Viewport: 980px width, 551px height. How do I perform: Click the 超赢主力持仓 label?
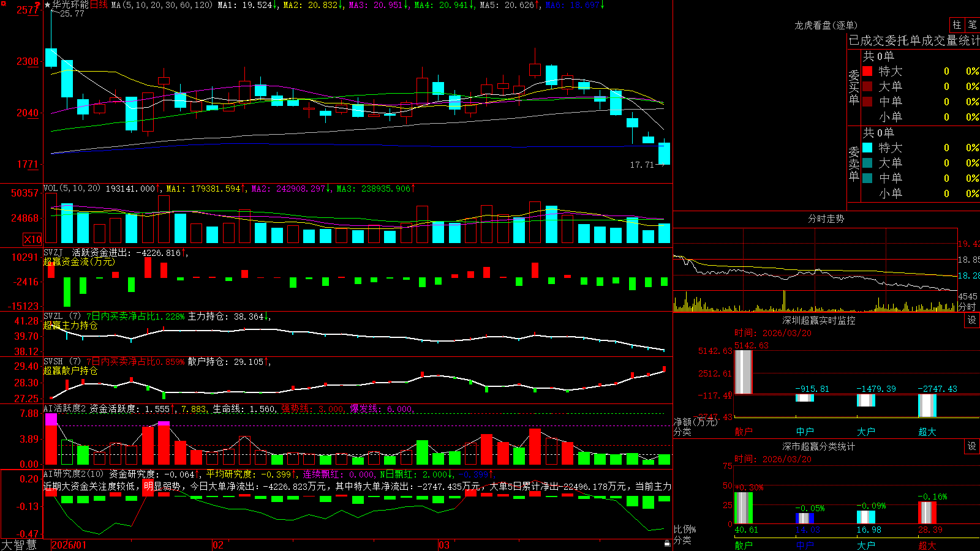[x=70, y=326]
